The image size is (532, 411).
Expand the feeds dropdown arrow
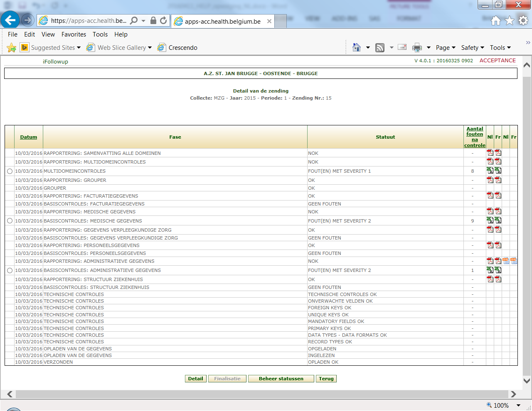(392, 48)
